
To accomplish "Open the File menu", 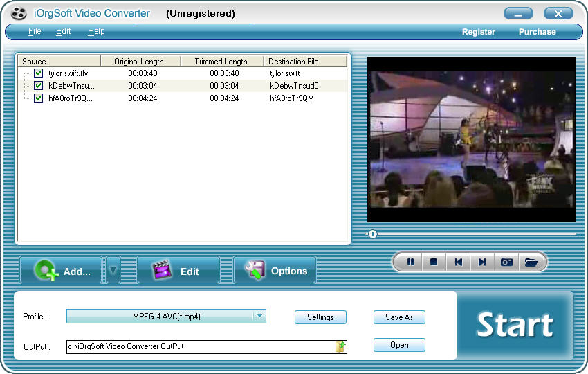I will click(35, 31).
